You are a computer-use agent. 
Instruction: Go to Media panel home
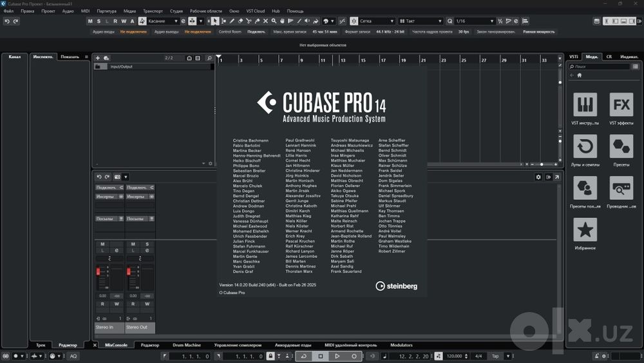pyautogui.click(x=580, y=75)
